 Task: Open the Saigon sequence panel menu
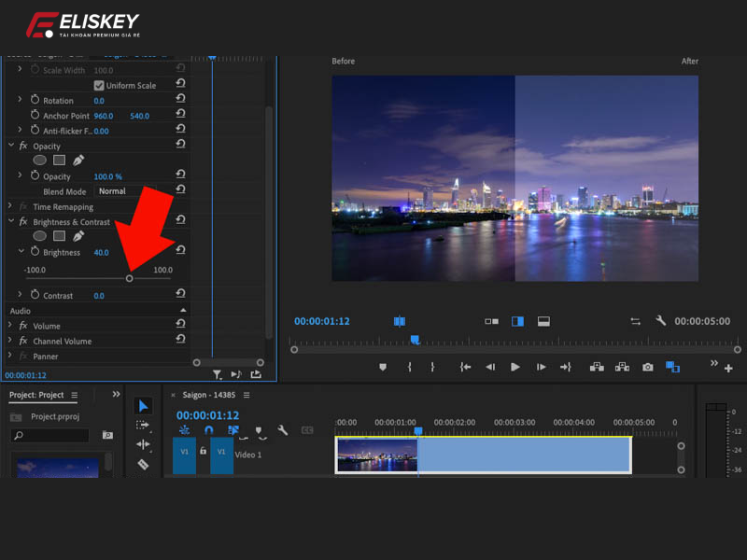(247, 395)
